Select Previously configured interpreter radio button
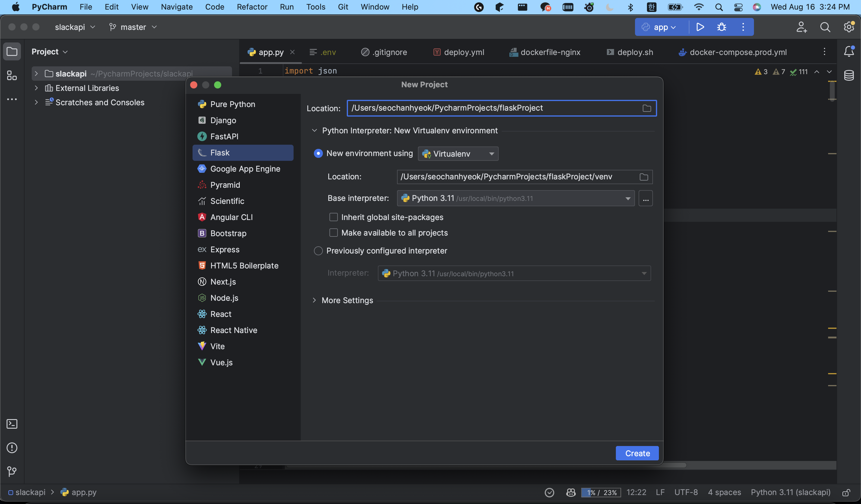Image resolution: width=861 pixels, height=504 pixels. coord(318,251)
